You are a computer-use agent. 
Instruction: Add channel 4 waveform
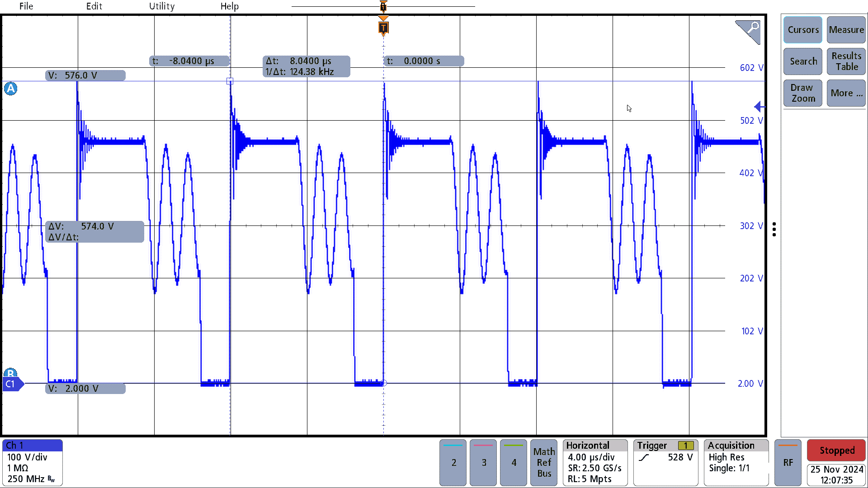point(514,463)
